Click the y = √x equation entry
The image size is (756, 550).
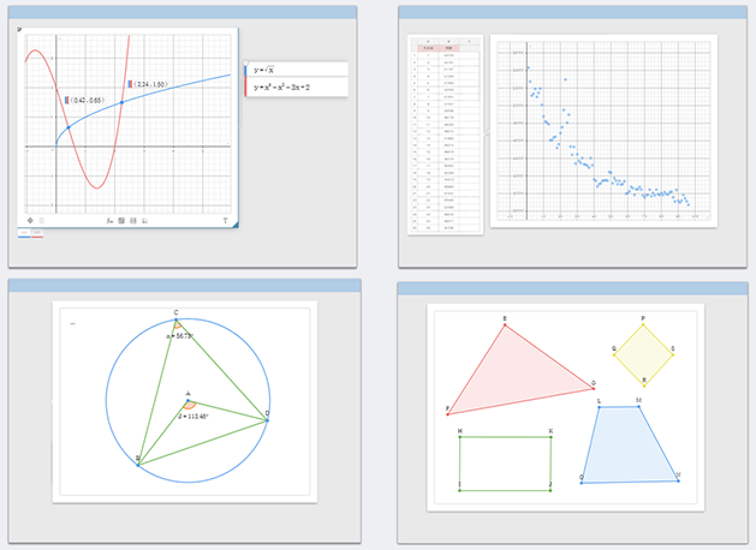click(299, 70)
